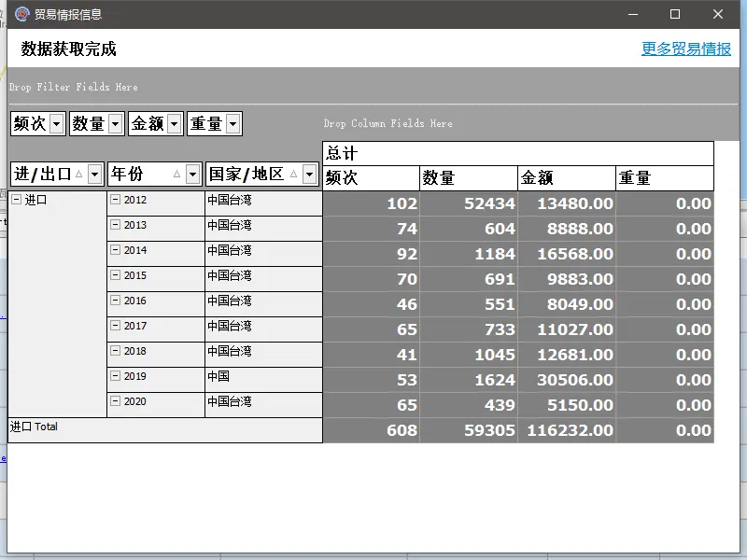Image resolution: width=747 pixels, height=560 pixels.
Task: Click the Drop Column Fields Here area
Action: pos(388,123)
